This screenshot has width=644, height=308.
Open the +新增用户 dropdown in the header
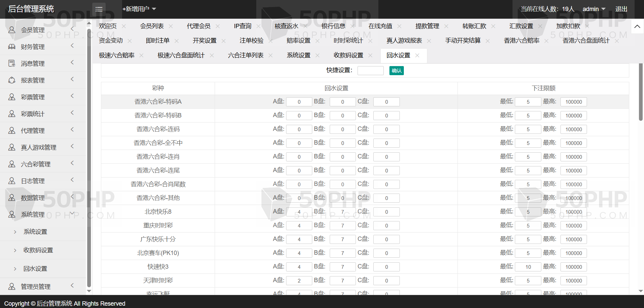139,9
